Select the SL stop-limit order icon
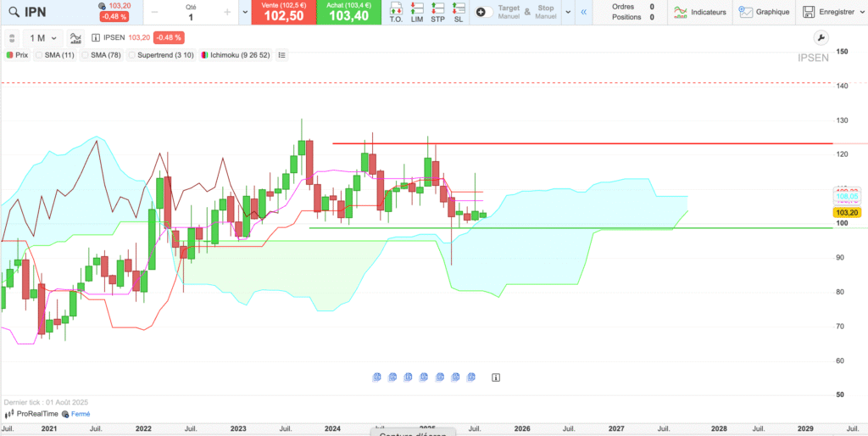This screenshot has width=868, height=436. coord(459,13)
